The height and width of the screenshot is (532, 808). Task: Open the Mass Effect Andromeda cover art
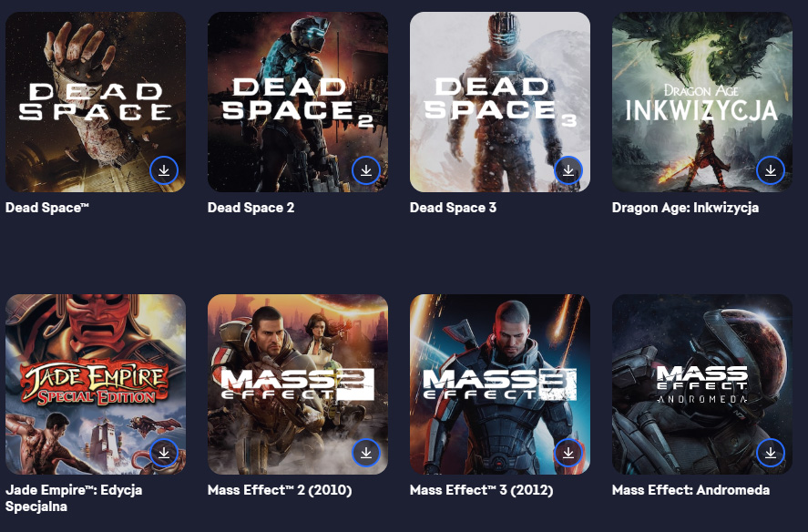[701, 384]
